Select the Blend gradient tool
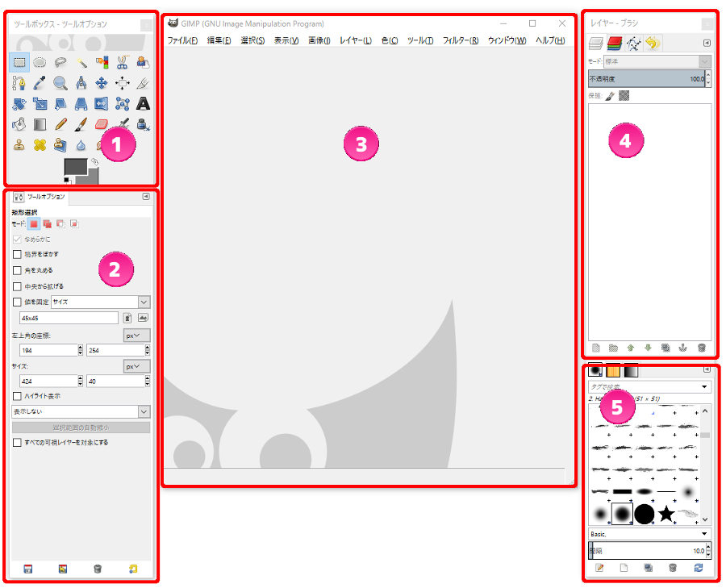 coord(40,124)
